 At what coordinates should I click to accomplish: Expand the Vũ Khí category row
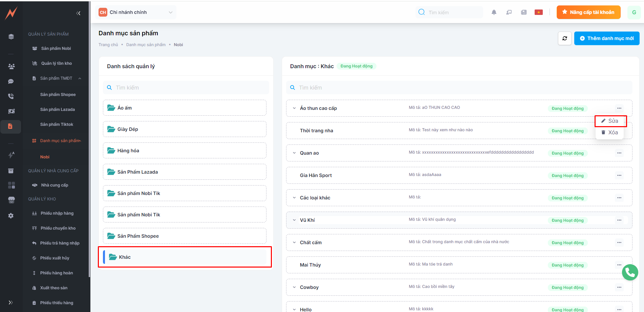pyautogui.click(x=294, y=220)
